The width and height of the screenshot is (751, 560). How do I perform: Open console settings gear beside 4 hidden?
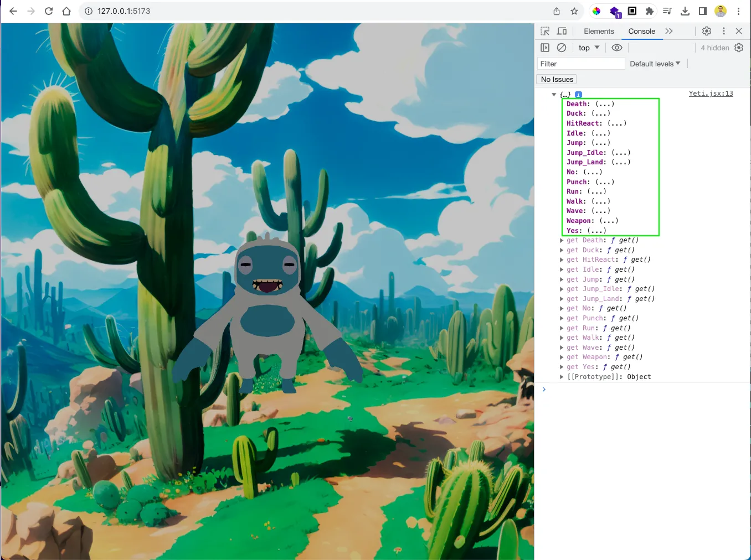[x=739, y=48]
